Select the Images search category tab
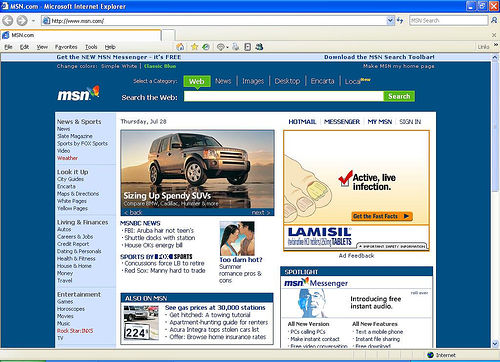This screenshot has height=362, width=500. pos(253,81)
